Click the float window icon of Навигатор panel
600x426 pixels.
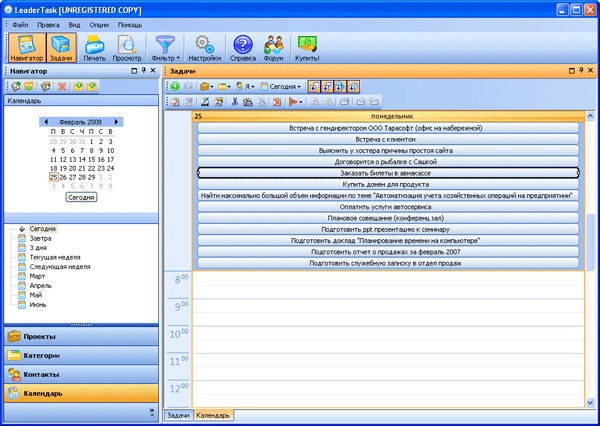point(134,71)
